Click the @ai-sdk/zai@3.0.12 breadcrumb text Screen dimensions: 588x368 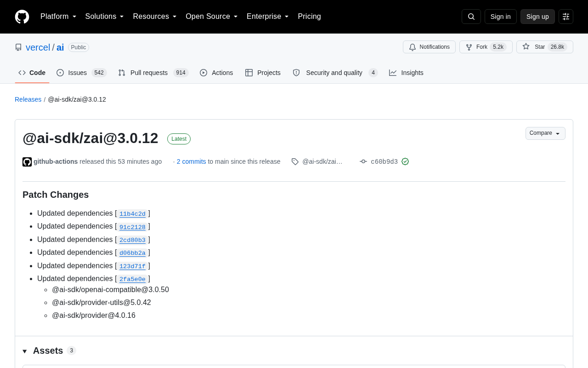(77, 99)
